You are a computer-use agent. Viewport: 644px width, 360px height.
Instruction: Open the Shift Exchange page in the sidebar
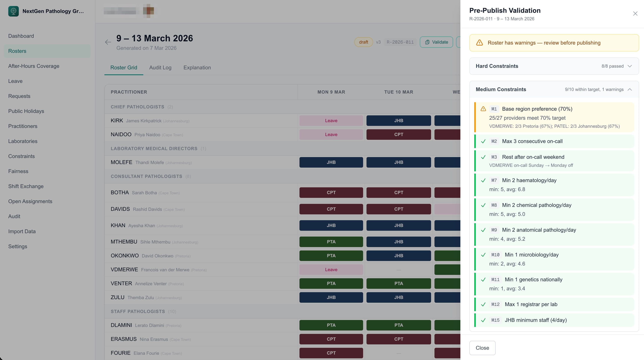tap(26, 186)
